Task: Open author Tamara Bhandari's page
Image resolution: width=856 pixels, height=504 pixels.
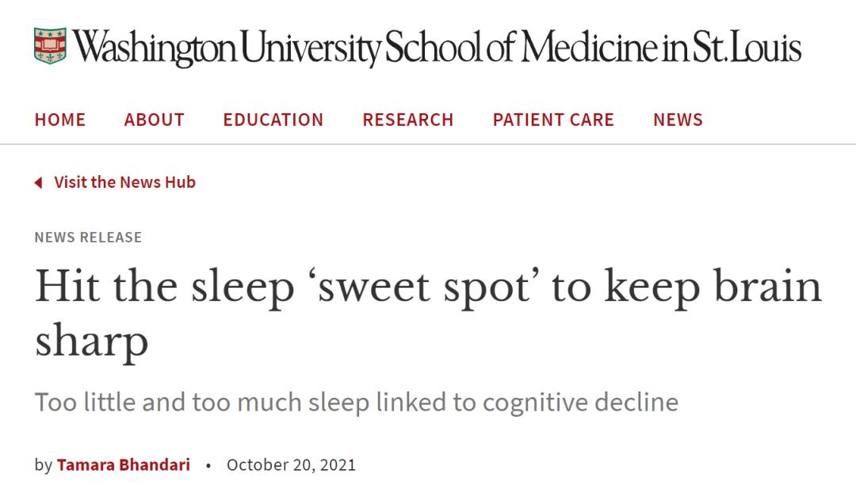Action: [x=123, y=464]
